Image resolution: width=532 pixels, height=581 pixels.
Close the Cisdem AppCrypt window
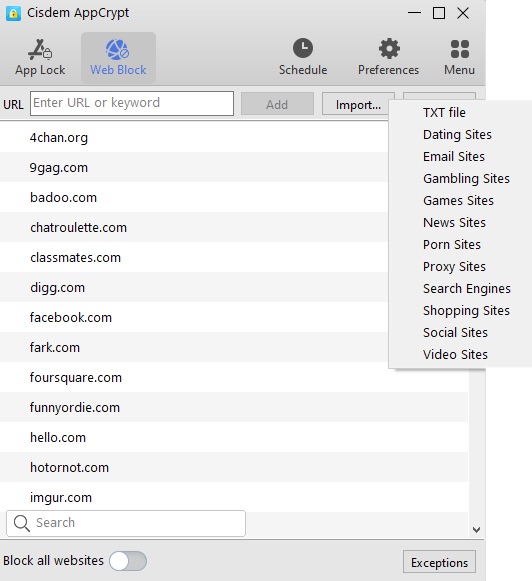click(463, 13)
